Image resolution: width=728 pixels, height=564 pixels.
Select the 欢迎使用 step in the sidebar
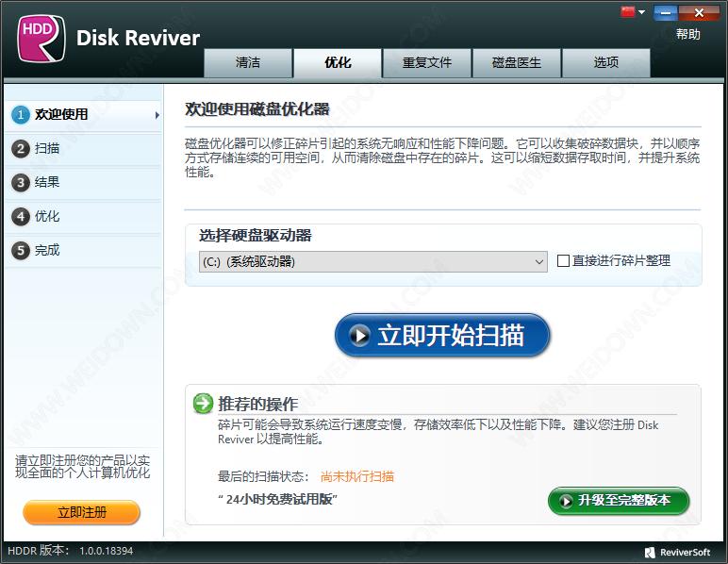pyautogui.click(x=83, y=114)
